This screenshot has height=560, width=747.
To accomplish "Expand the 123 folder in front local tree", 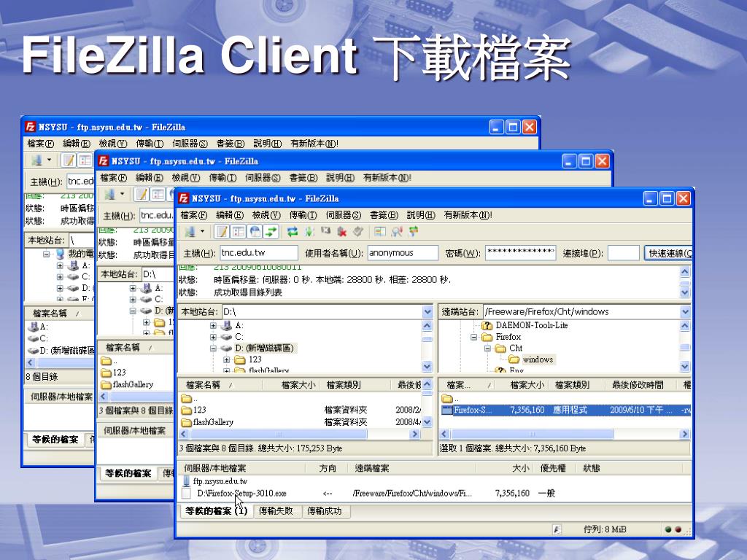I will [x=227, y=359].
